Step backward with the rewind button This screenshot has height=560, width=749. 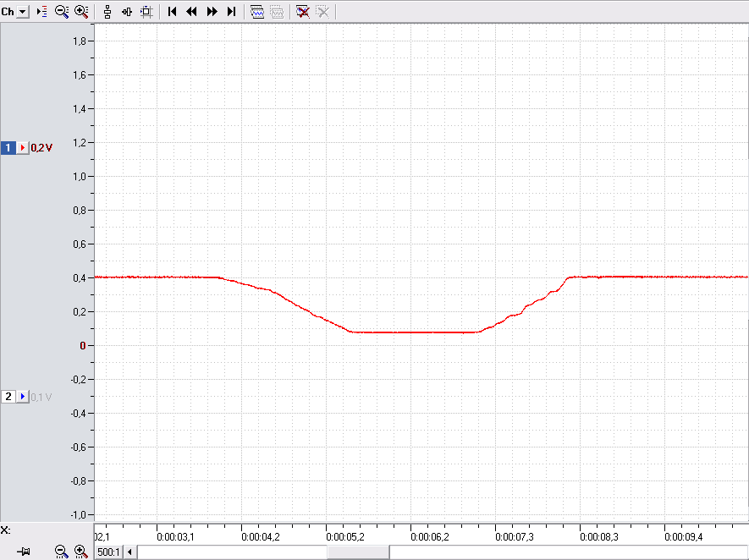coord(191,12)
